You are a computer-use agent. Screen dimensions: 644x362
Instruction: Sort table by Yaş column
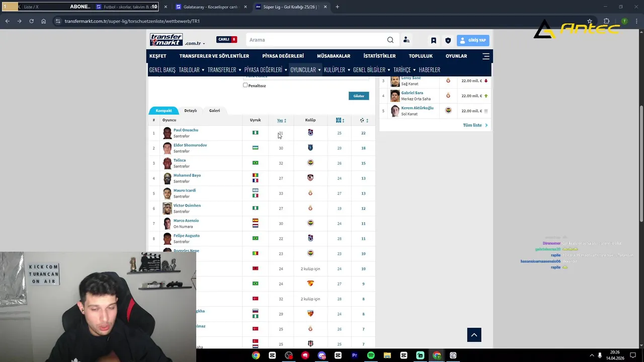[x=281, y=120]
